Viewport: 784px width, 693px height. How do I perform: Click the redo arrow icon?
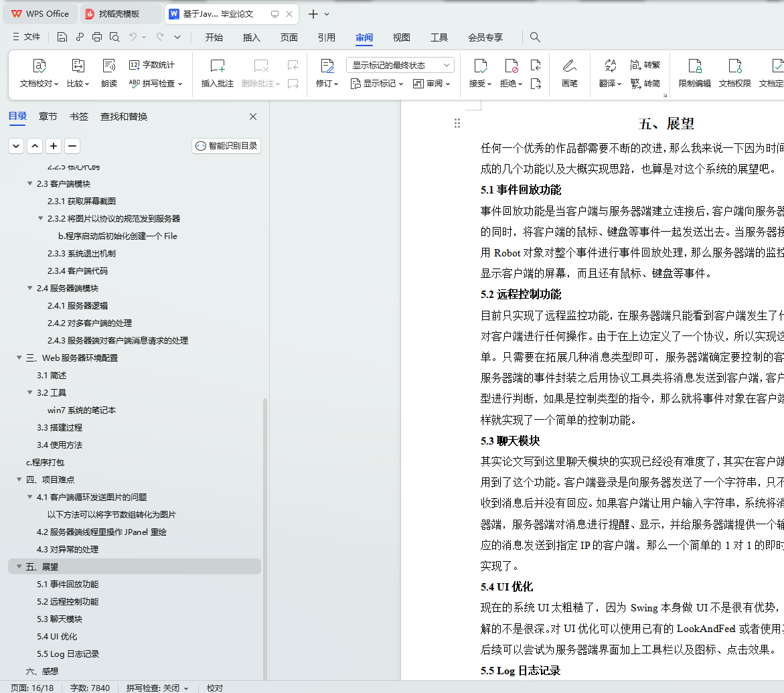160,37
